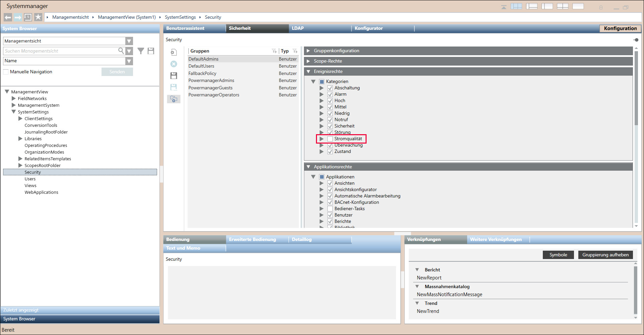The height and width of the screenshot is (335, 644).
Task: Click the folder with gear icon
Action: (x=174, y=99)
